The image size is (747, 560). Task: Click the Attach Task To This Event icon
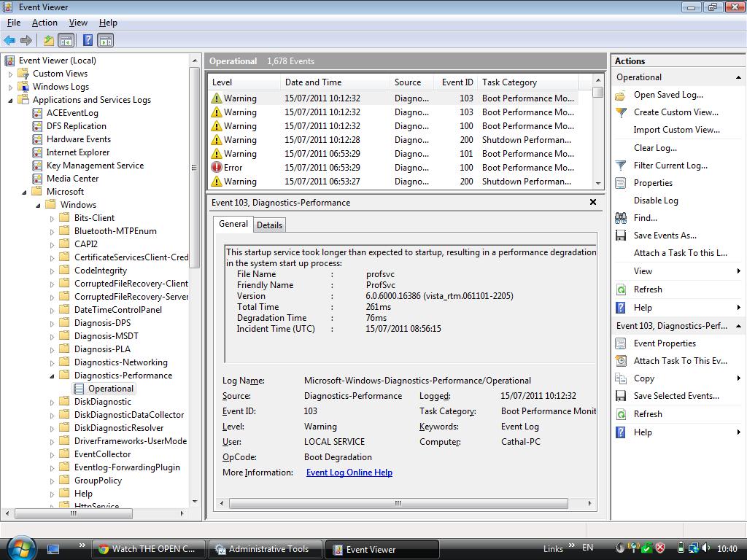point(620,361)
